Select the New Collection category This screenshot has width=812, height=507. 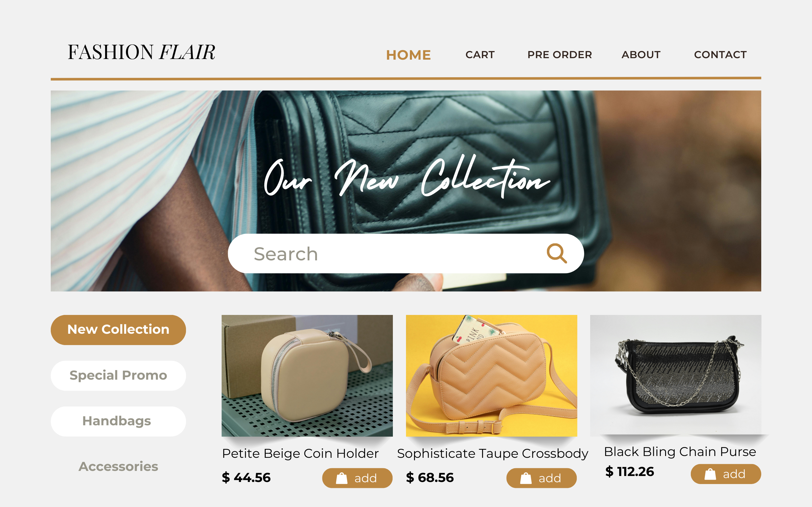tap(118, 330)
